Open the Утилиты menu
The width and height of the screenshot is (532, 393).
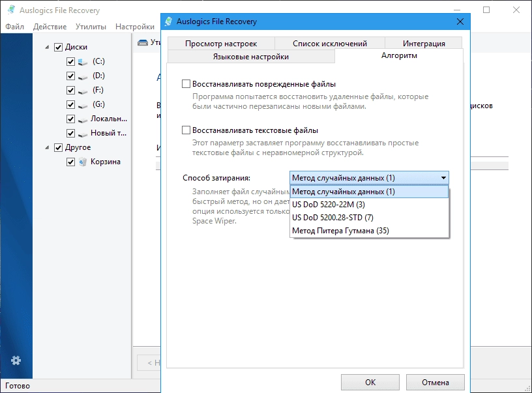pos(91,27)
